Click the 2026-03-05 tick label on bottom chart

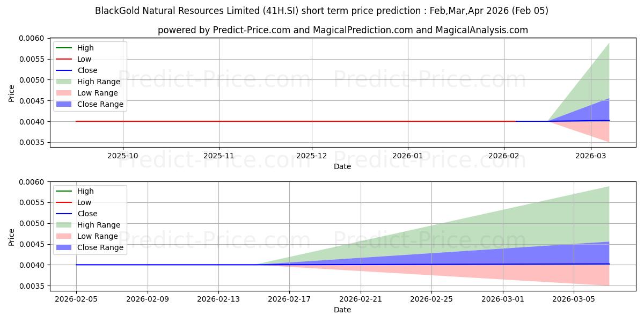tap(574, 299)
